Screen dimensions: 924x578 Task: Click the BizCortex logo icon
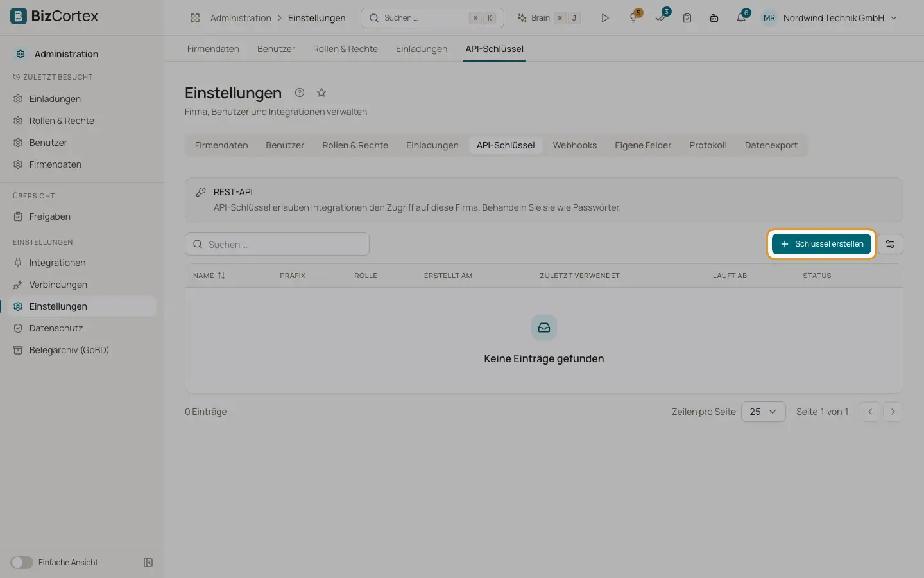pyautogui.click(x=19, y=16)
